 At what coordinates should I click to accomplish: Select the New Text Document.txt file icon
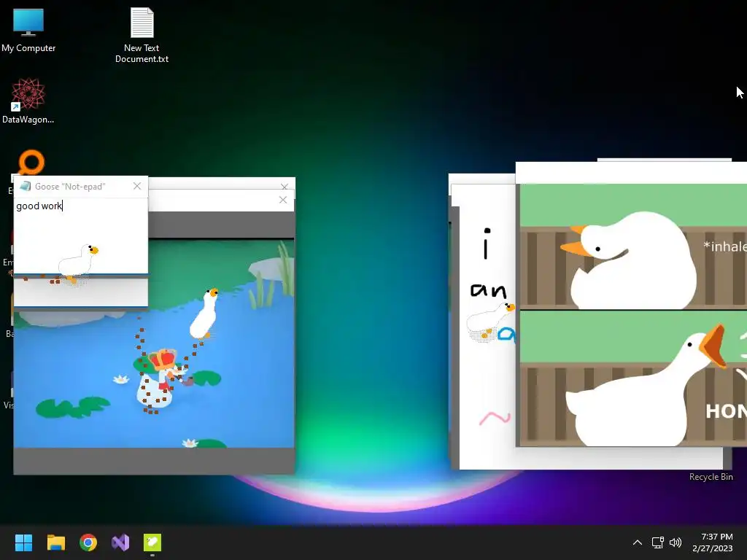[x=142, y=35]
